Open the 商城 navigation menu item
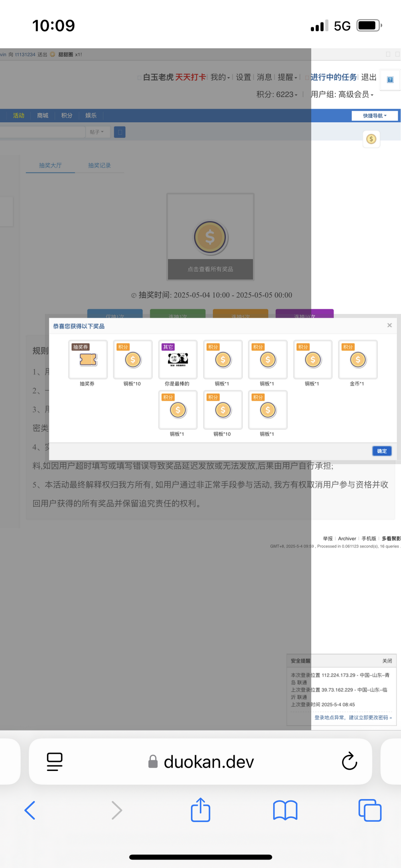 click(x=43, y=116)
